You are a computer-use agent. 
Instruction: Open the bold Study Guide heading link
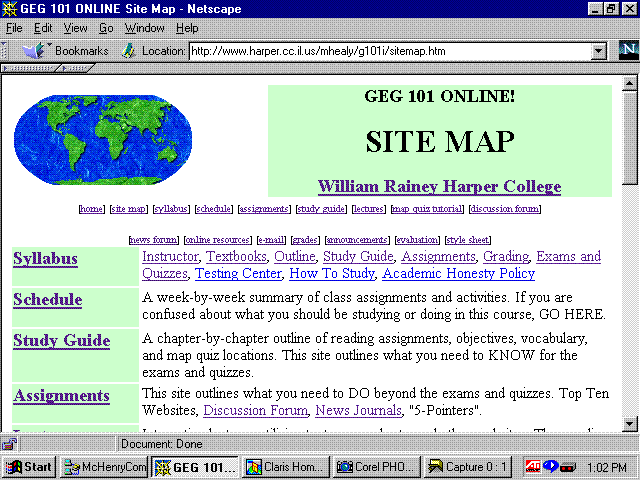62,340
